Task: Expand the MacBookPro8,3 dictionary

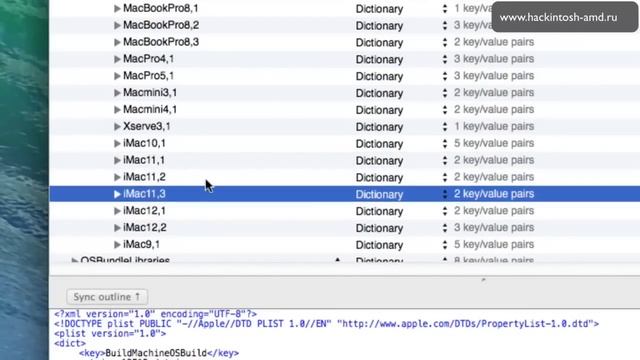Action: tap(117, 42)
